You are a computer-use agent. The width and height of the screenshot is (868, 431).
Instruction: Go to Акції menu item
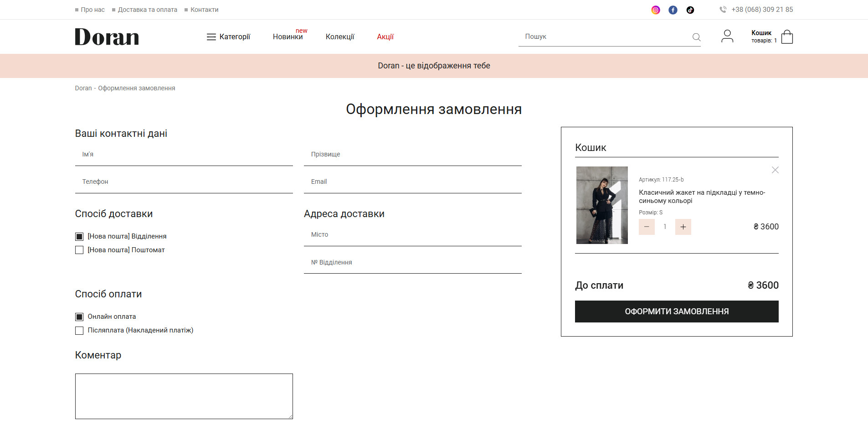point(385,37)
